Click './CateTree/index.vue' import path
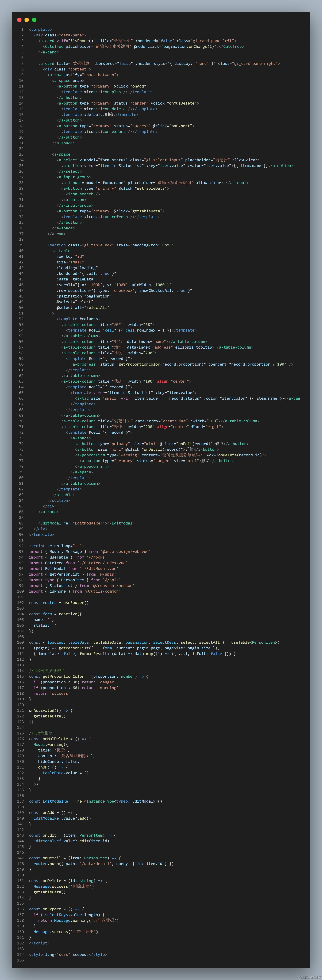This screenshot has height=980, width=322. coord(102,563)
